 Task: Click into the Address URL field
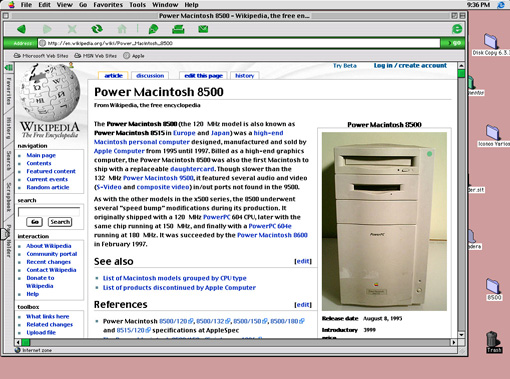(239, 43)
